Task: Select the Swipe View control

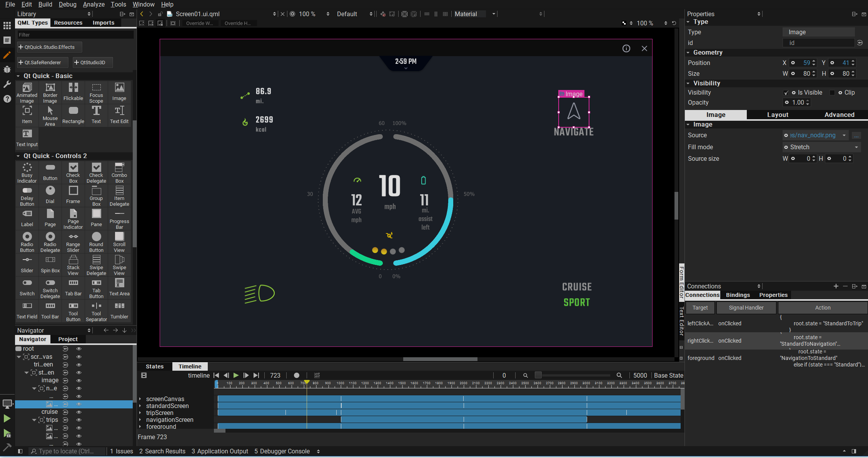Action: [119, 264]
